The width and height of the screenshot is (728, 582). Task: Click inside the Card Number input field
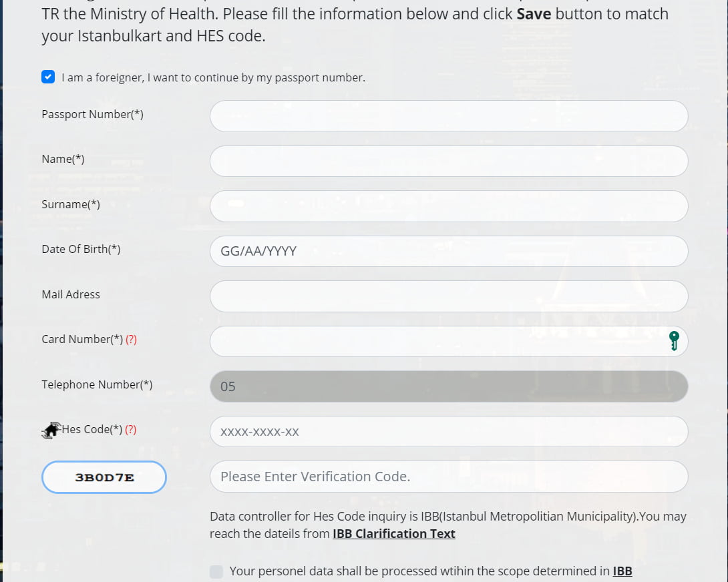point(434,341)
